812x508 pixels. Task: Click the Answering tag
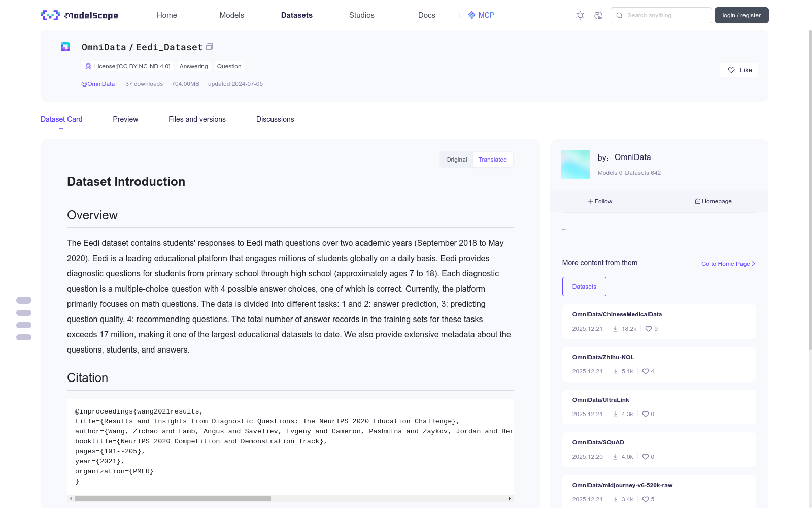coord(193,66)
